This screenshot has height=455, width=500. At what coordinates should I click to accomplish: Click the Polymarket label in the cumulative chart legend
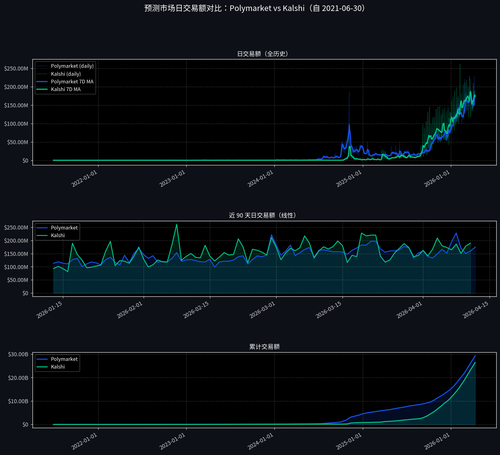[x=64, y=359]
